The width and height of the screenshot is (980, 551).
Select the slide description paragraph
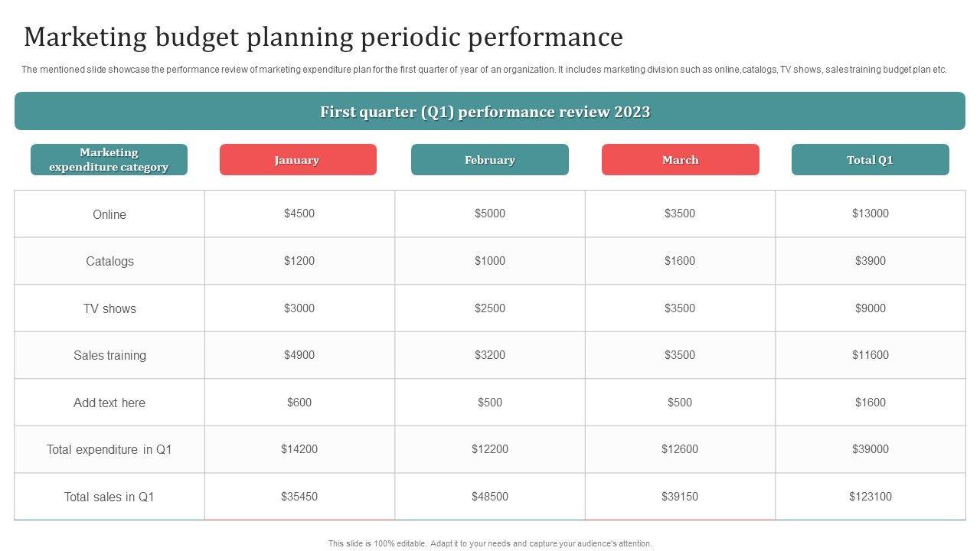click(x=484, y=70)
